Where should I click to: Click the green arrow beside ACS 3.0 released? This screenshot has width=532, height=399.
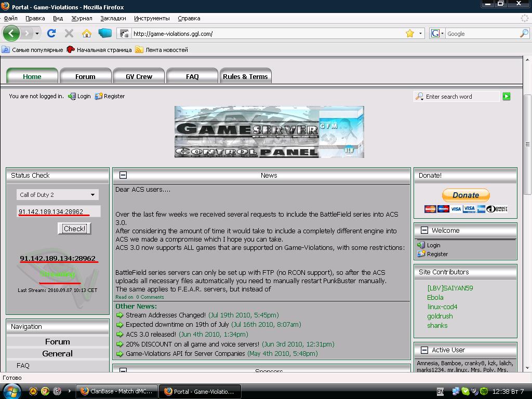(119, 335)
